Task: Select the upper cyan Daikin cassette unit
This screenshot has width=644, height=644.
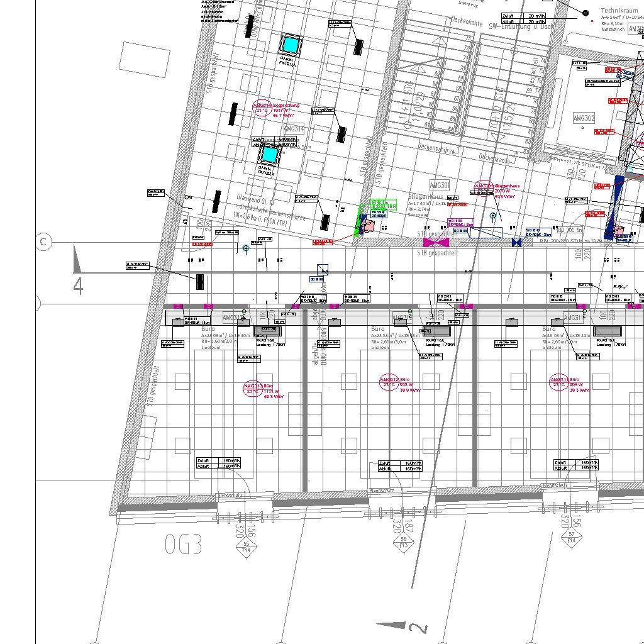Action: point(291,45)
